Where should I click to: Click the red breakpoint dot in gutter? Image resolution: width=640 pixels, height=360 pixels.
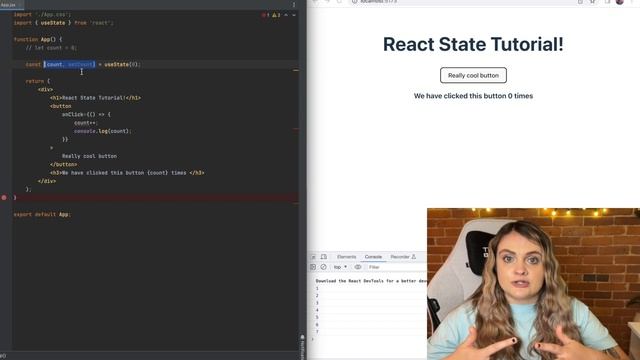coord(4,198)
